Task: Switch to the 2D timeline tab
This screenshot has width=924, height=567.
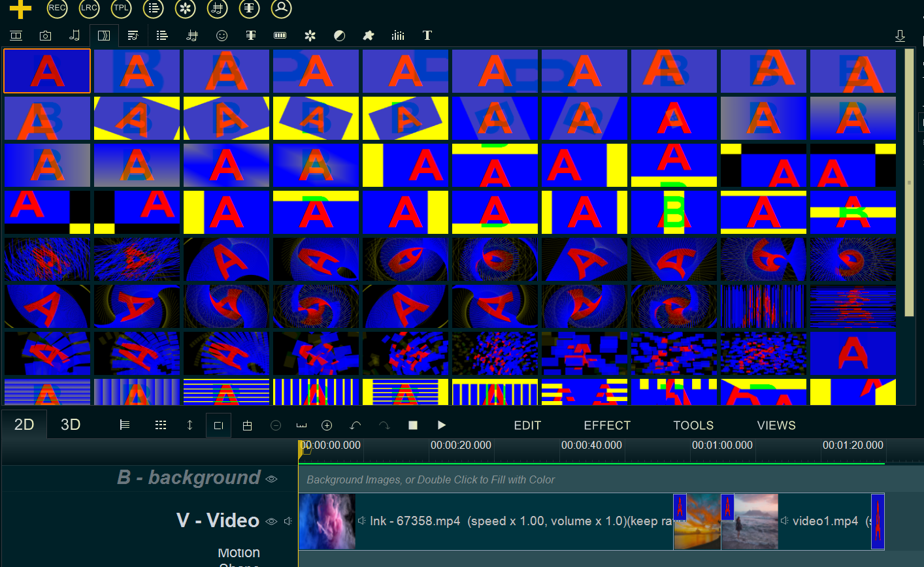Action: coord(24,425)
